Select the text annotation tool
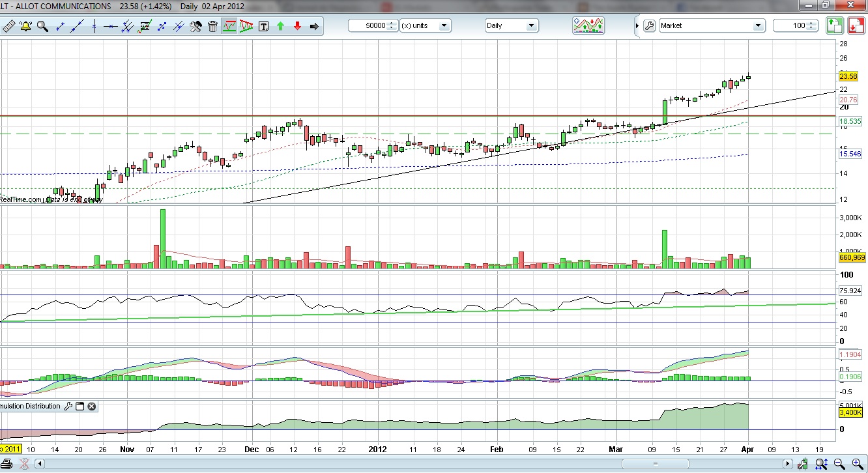The width and height of the screenshot is (868, 473). (264, 26)
